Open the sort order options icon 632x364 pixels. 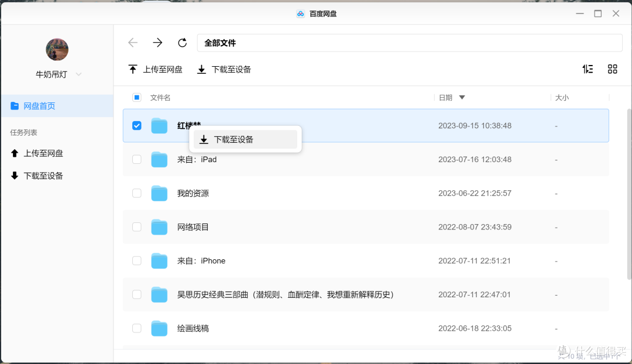[588, 69]
